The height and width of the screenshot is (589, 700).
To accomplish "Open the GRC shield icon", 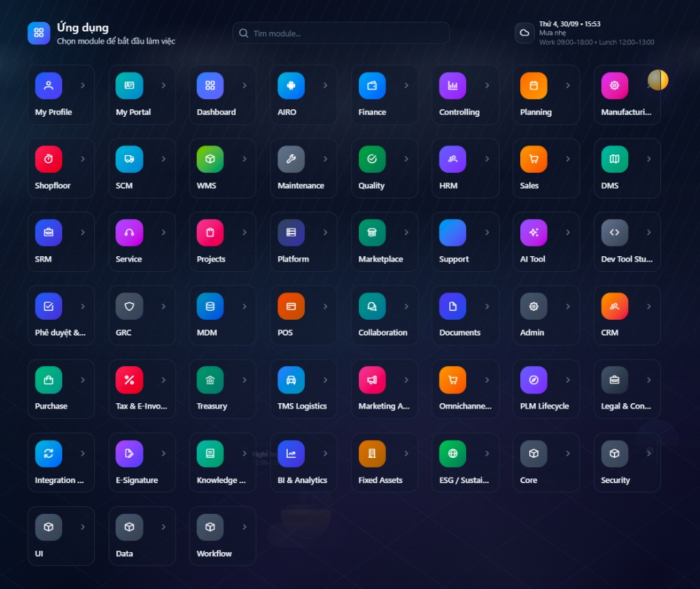I will pos(129,306).
